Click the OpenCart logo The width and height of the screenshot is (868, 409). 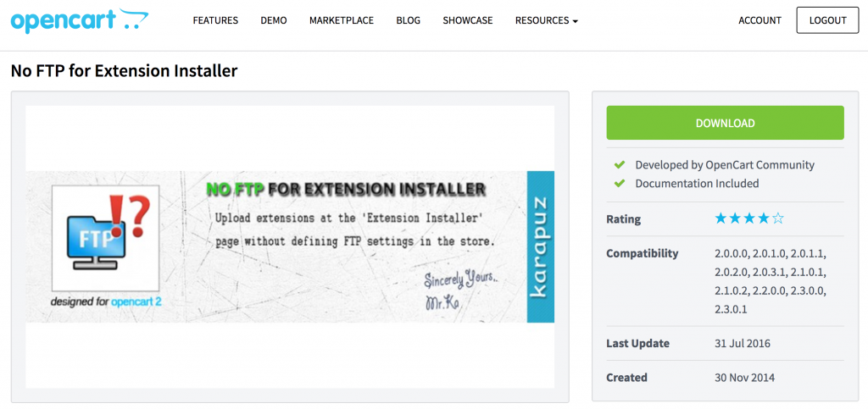[x=79, y=20]
